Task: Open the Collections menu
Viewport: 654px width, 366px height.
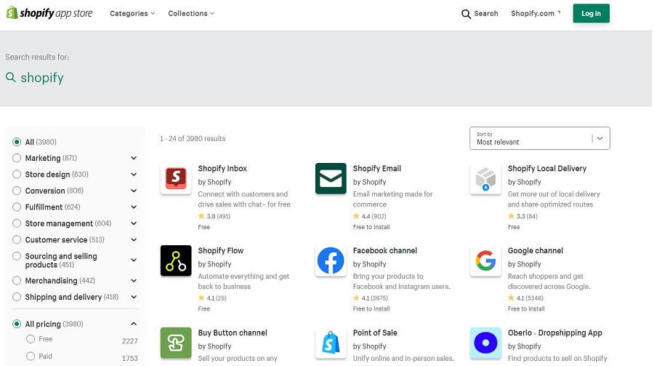Action: tap(191, 13)
